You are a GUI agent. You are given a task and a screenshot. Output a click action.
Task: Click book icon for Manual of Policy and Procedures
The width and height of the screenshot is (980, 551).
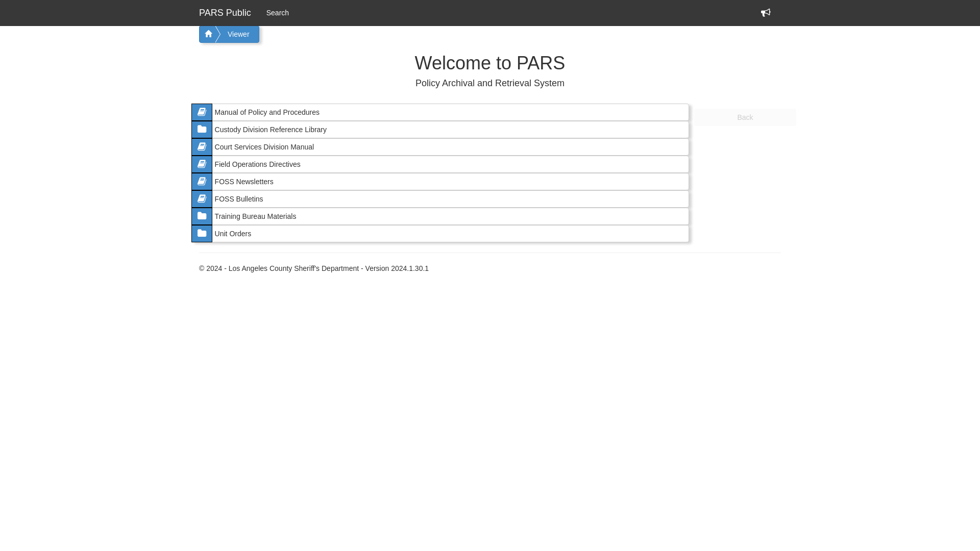(x=202, y=112)
